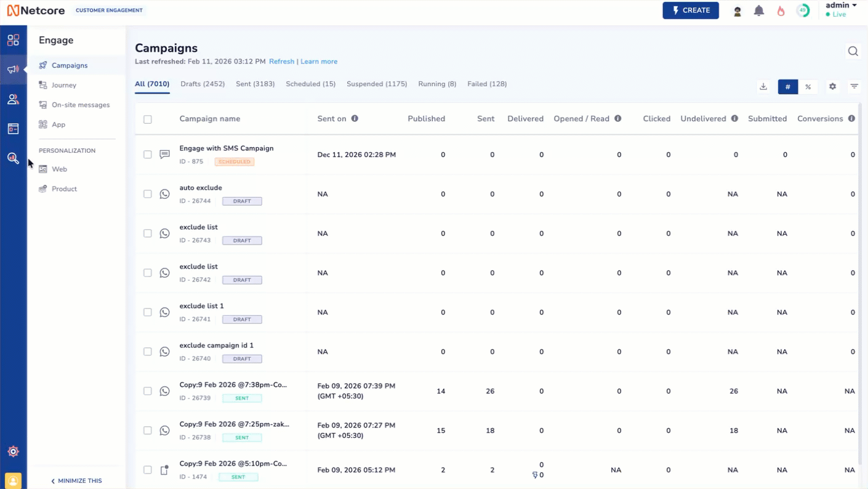Switch metrics to percentage view

click(x=808, y=86)
